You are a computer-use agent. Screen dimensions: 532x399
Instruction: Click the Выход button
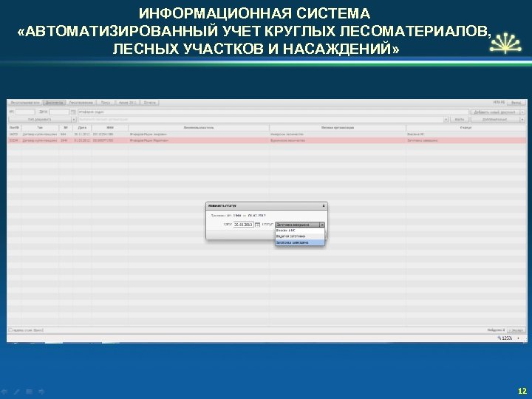pos(516,103)
